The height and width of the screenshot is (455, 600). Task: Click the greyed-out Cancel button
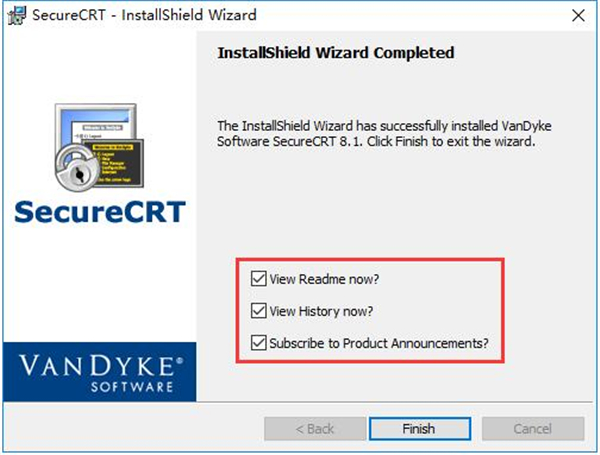tap(532, 429)
